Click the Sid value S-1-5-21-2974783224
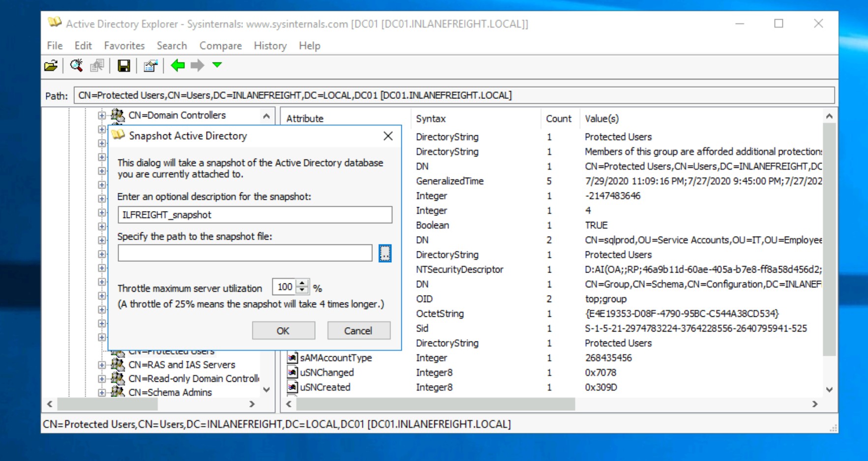The width and height of the screenshot is (868, 461). 696,328
